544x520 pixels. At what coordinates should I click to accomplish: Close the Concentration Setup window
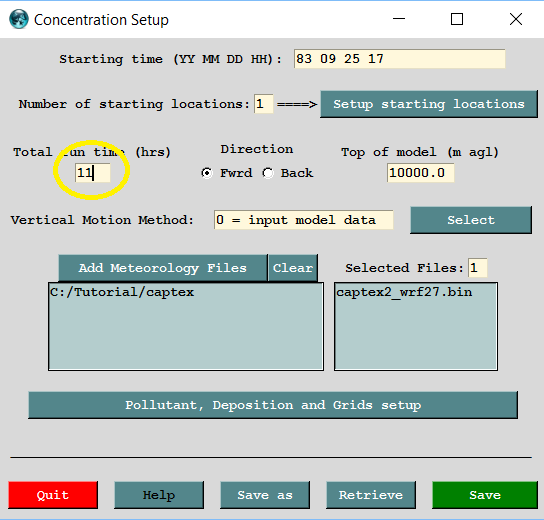pyautogui.click(x=516, y=19)
